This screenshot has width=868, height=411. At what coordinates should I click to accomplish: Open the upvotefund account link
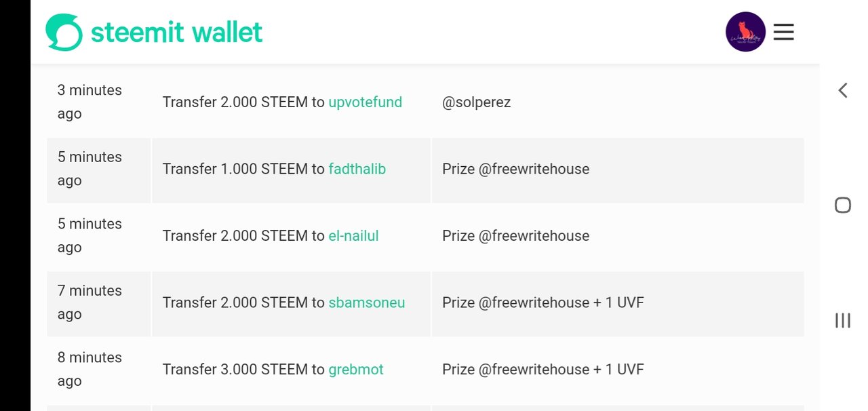[365, 102]
